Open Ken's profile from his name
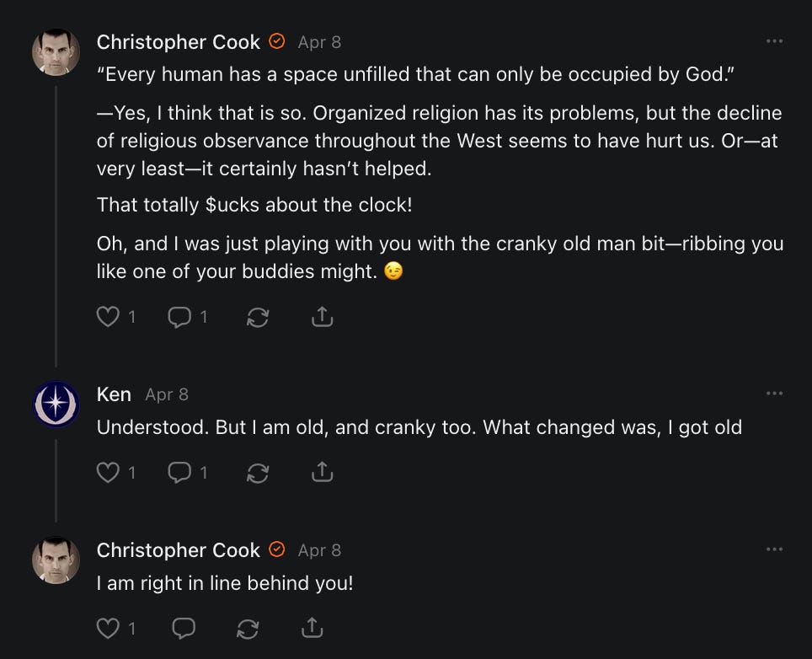812x659 pixels. coord(114,394)
